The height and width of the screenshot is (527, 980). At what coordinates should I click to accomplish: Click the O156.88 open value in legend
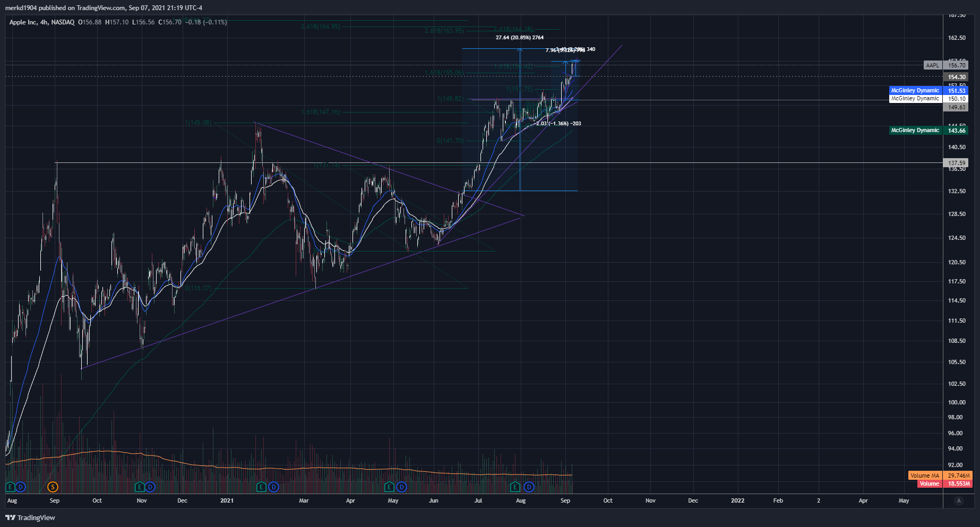coord(90,22)
